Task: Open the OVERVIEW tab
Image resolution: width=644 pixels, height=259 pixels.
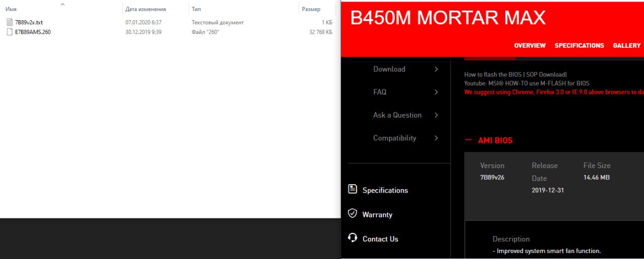Action: 530,45
